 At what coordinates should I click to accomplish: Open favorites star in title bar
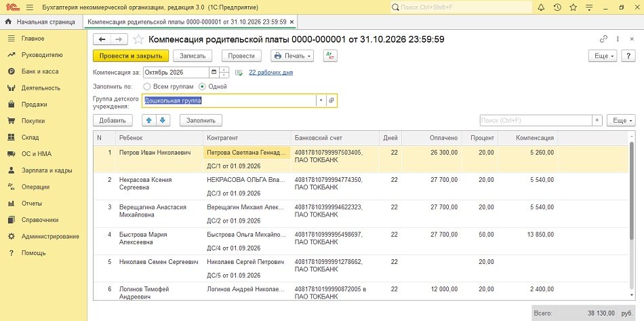(573, 7)
